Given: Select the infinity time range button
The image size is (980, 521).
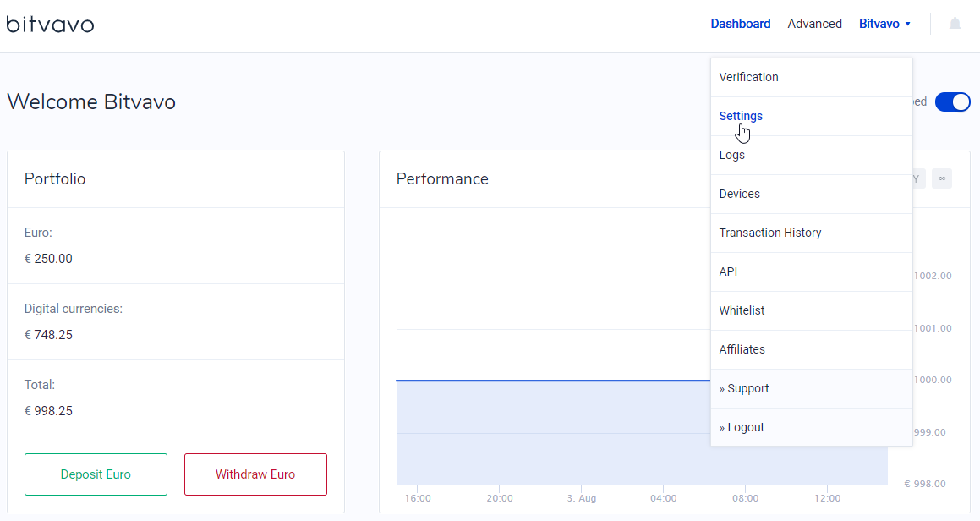Looking at the screenshot, I should 942,178.
